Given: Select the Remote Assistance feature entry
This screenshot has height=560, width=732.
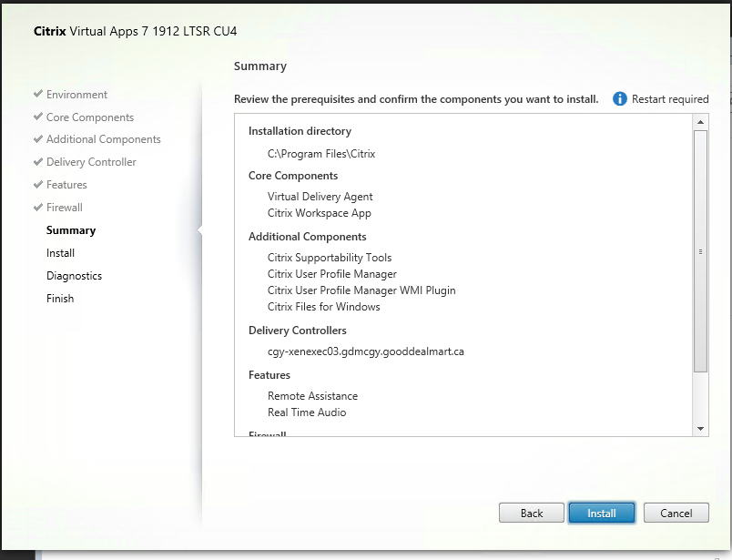Looking at the screenshot, I should (313, 396).
